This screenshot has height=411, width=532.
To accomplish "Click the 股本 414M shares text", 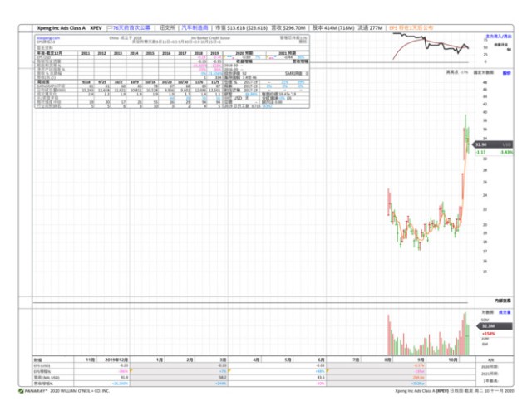I will point(333,27).
